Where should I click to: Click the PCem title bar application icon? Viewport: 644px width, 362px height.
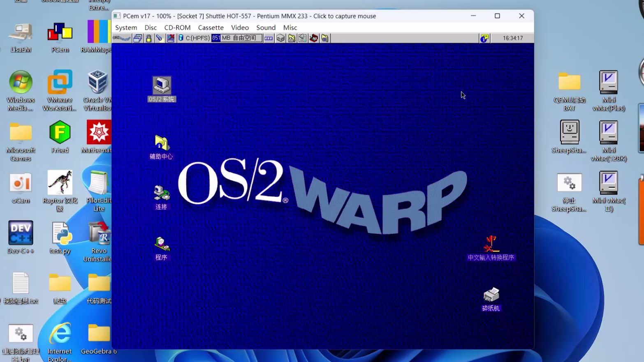[x=117, y=16]
